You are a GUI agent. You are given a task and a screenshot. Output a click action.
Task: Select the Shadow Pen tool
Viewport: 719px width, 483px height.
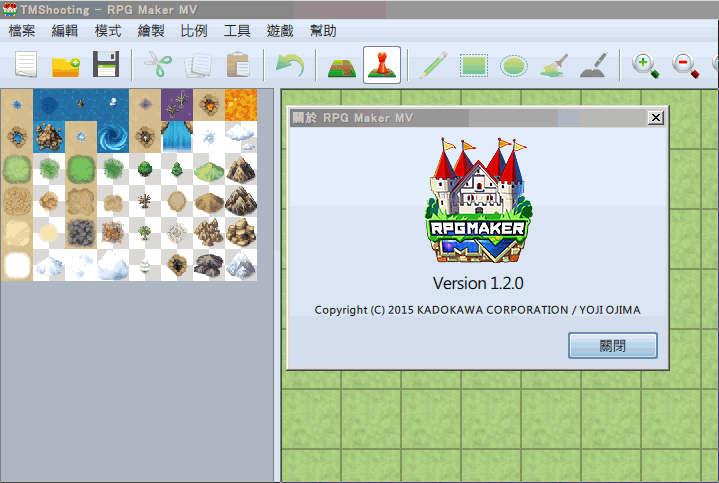(x=594, y=65)
